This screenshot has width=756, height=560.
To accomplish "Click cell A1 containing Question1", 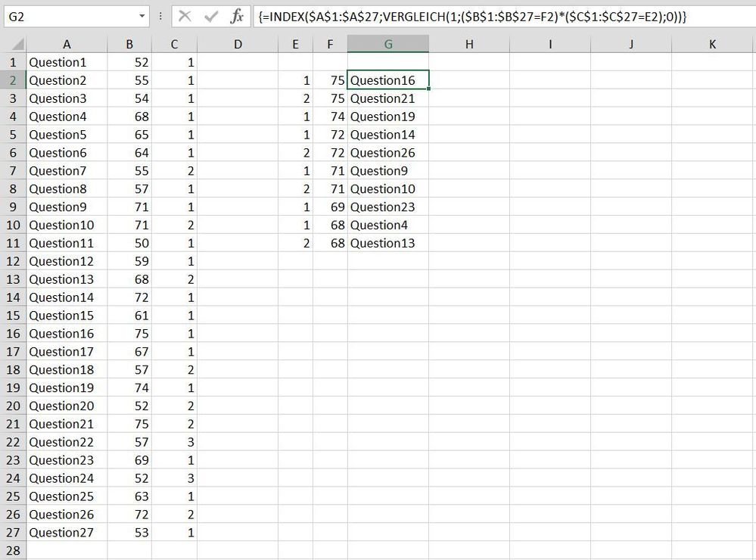I will tap(67, 62).
